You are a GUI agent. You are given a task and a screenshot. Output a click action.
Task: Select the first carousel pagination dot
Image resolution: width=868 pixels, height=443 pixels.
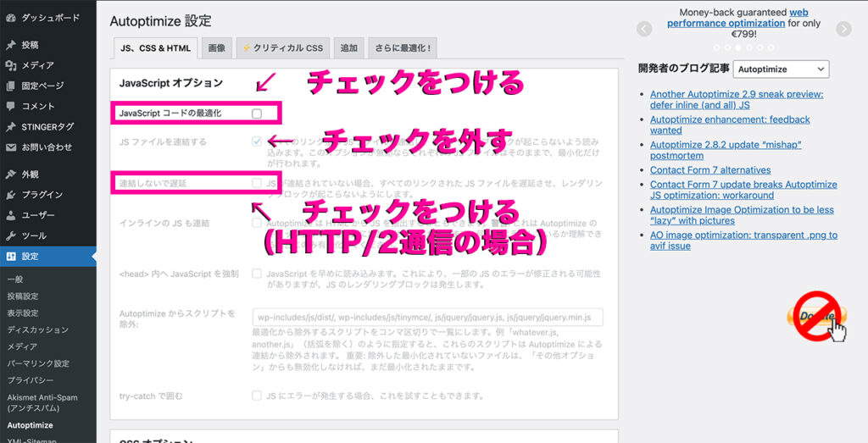[717, 47]
